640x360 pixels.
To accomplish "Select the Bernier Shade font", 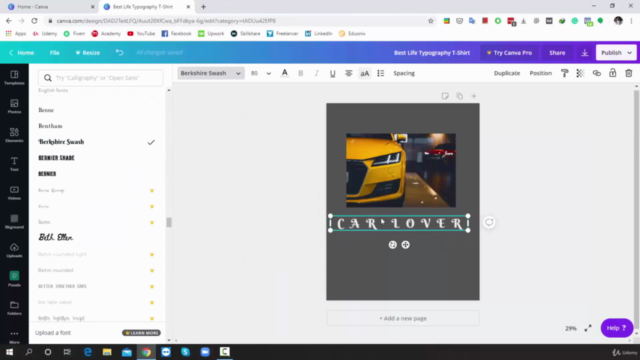I will click(x=56, y=158).
